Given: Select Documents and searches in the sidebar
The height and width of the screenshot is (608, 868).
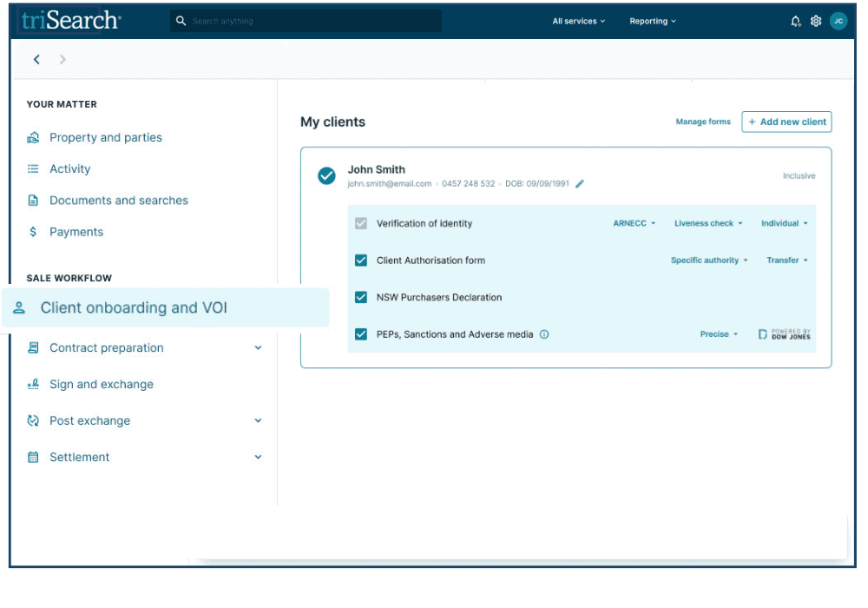Looking at the screenshot, I should [x=118, y=201].
